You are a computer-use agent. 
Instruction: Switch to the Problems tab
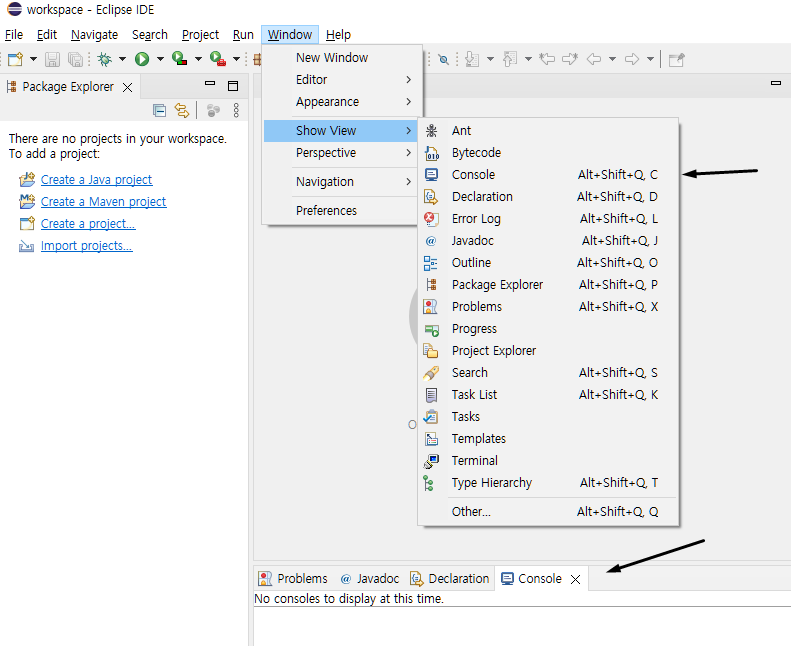[293, 578]
